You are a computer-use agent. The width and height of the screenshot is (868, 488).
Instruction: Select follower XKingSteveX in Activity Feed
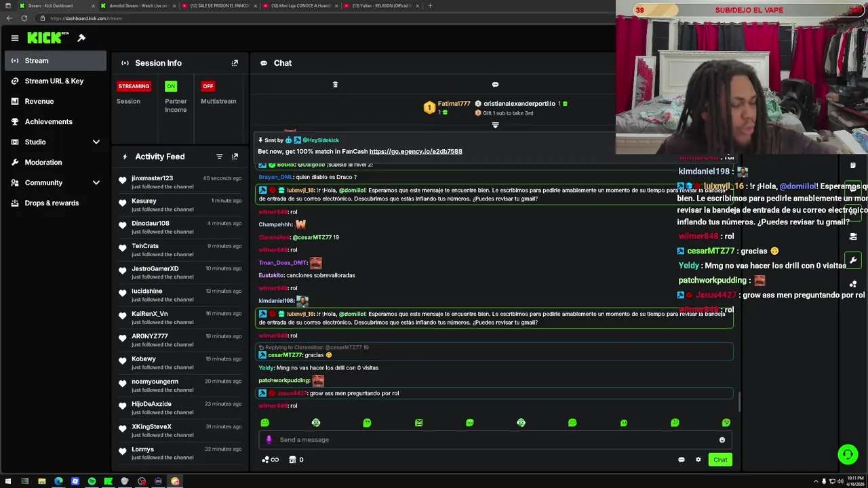pos(151,427)
